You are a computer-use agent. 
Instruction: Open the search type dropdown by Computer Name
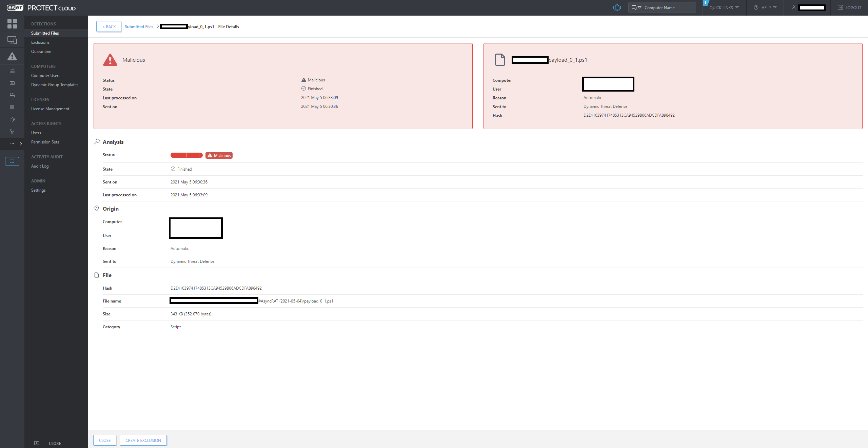pyautogui.click(x=636, y=7)
